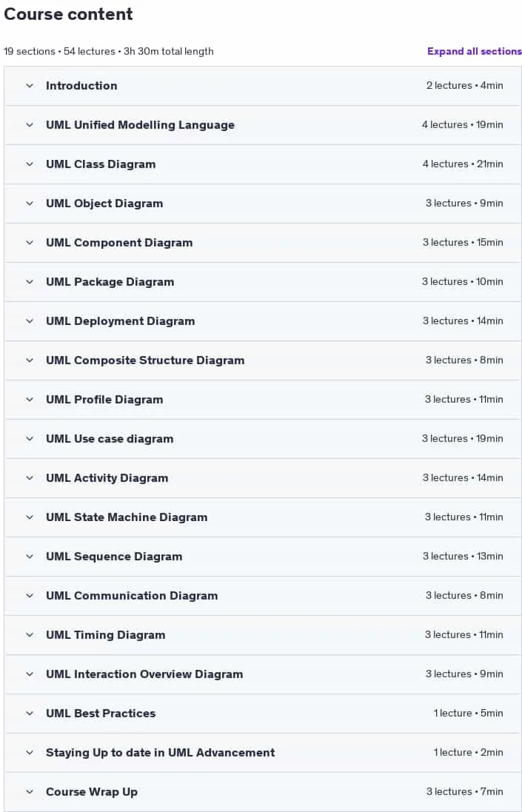Open the UML Package Diagram section

[264, 282]
